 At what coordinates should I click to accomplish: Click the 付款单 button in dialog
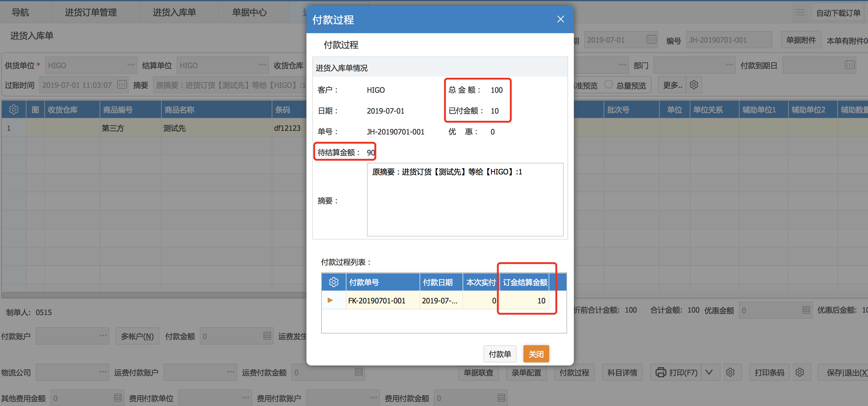coord(499,354)
